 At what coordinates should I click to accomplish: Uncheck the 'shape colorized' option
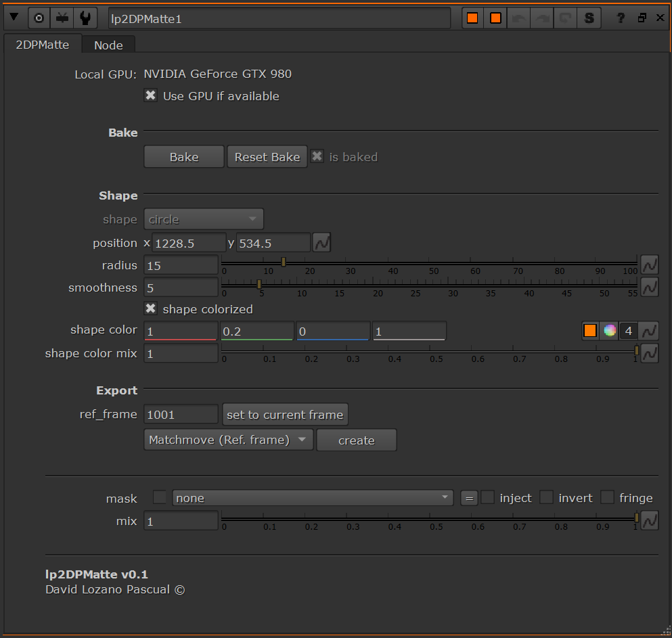click(151, 309)
